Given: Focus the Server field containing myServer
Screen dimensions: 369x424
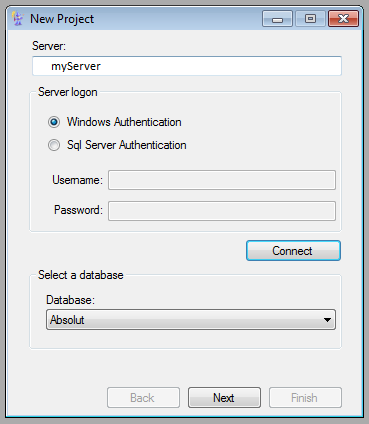Looking at the screenshot, I should coord(187,66).
